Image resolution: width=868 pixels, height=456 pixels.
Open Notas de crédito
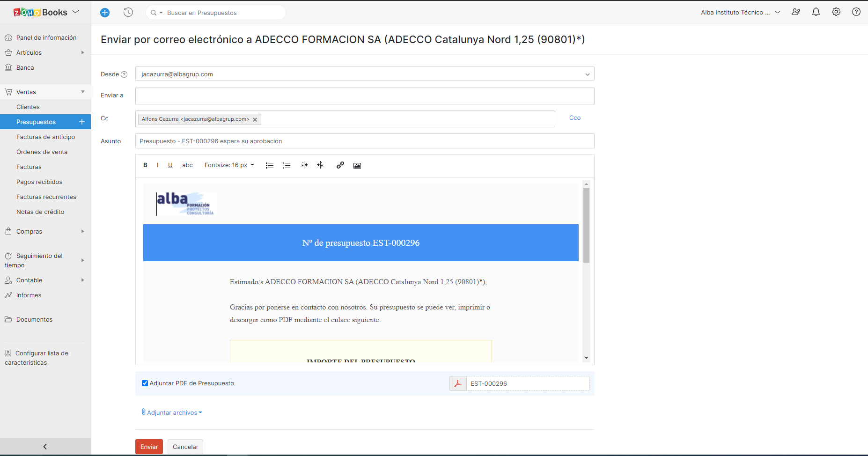point(45,212)
